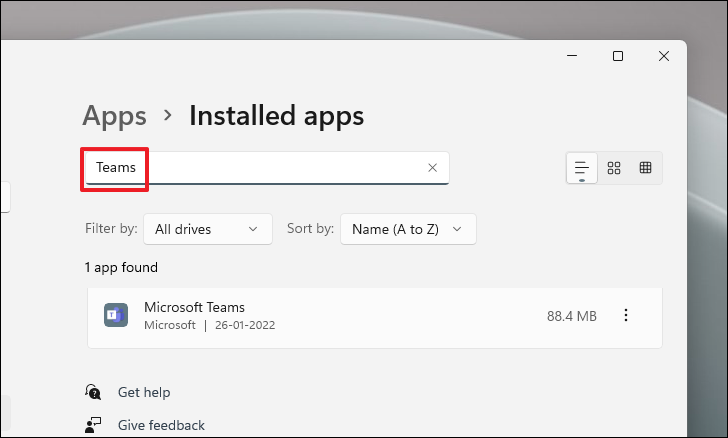
Task: Open more options for Microsoft Teams
Action: pyautogui.click(x=626, y=315)
